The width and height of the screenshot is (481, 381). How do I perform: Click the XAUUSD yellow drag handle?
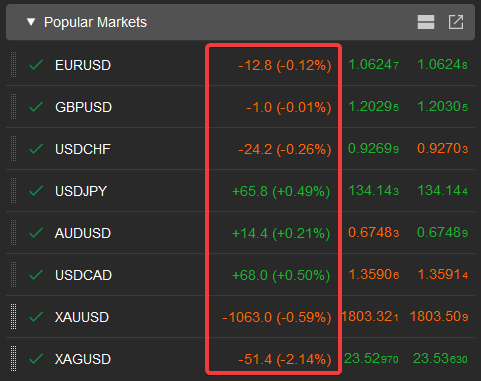pyautogui.click(x=13, y=317)
